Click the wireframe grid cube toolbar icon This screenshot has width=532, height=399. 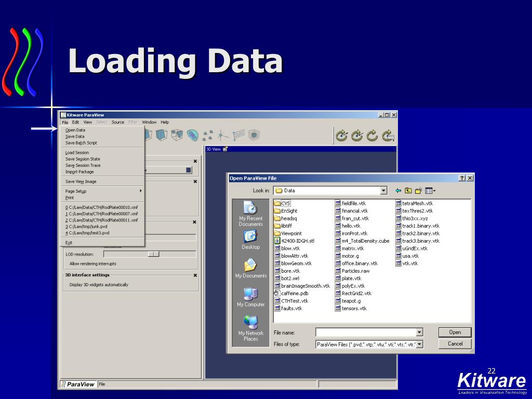point(254,135)
